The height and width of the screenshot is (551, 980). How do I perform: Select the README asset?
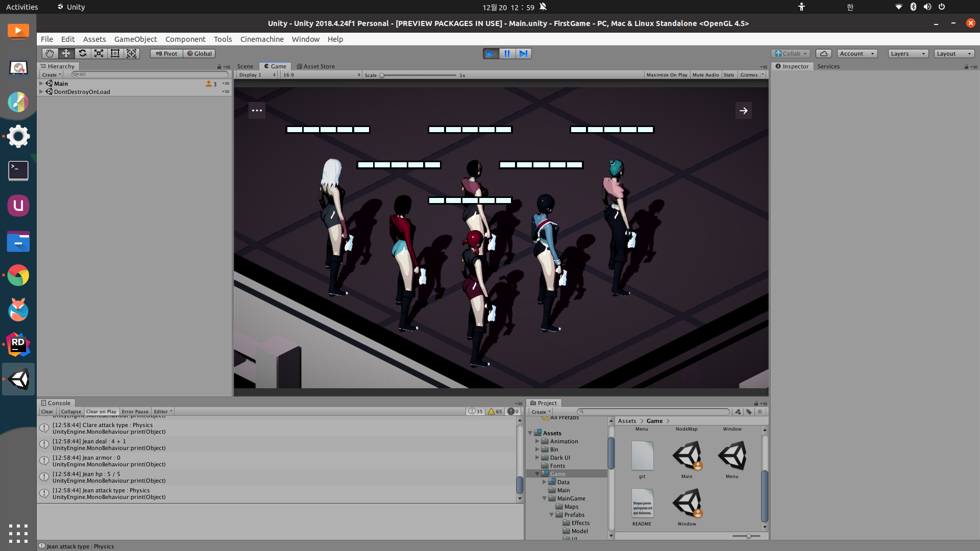coord(642,504)
